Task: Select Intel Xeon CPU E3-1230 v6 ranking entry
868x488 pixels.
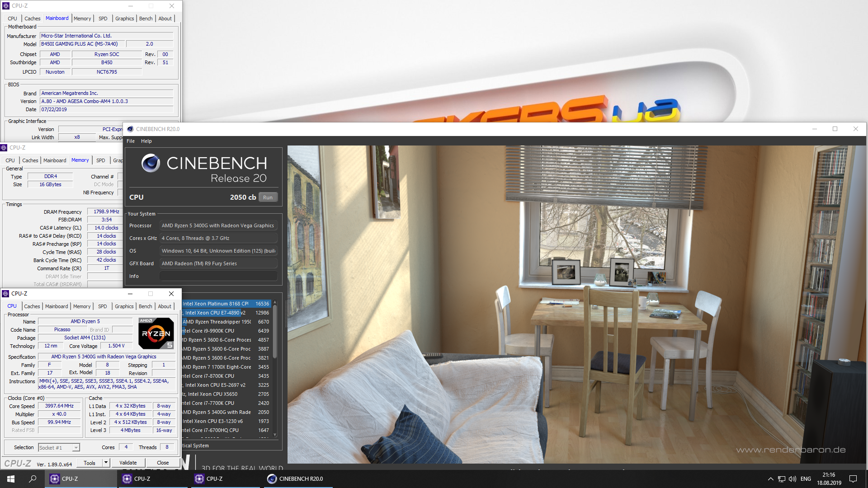Action: pos(226,421)
